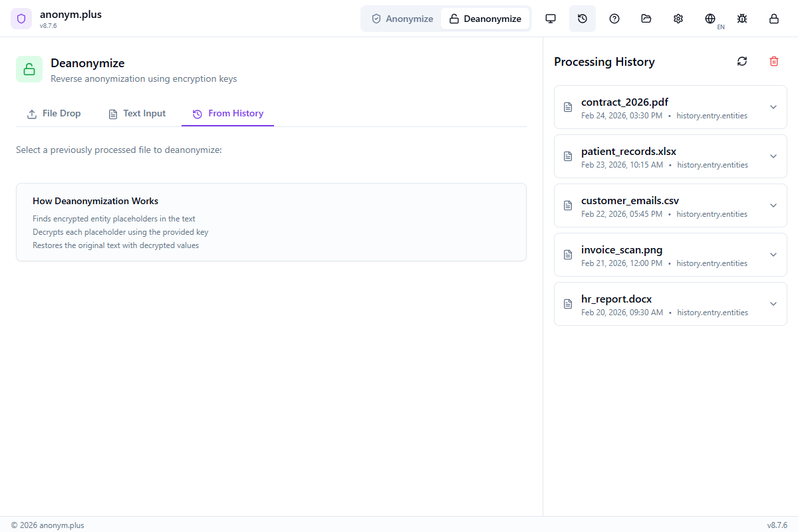Select the From History tab
The image size is (798, 532).
tap(227, 114)
